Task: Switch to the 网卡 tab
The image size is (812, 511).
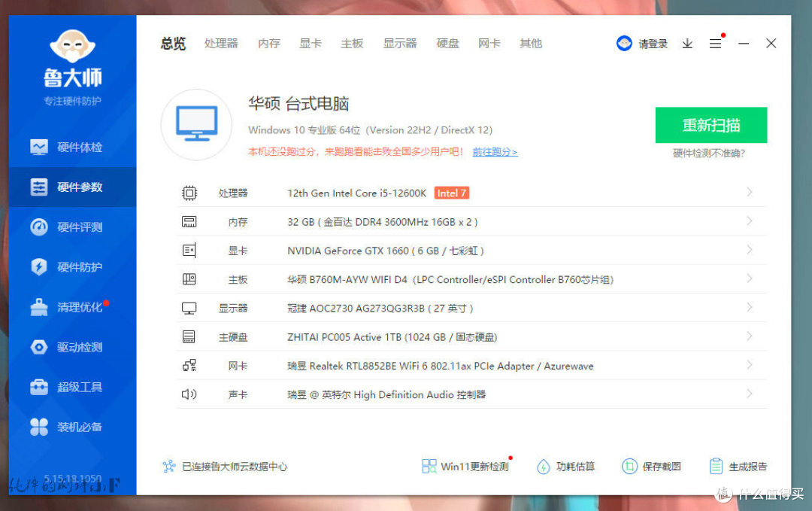Action: coord(489,44)
